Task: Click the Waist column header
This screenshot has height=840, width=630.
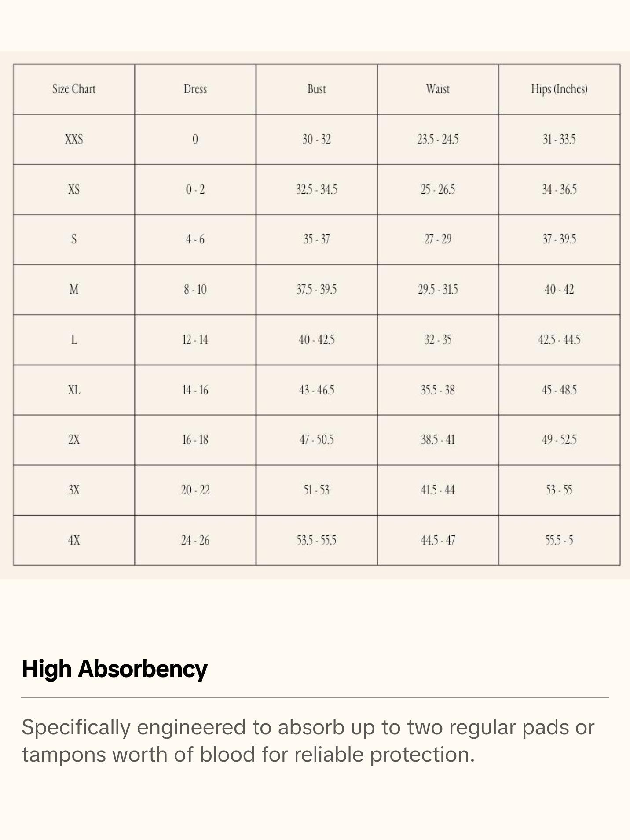Action: click(438, 89)
